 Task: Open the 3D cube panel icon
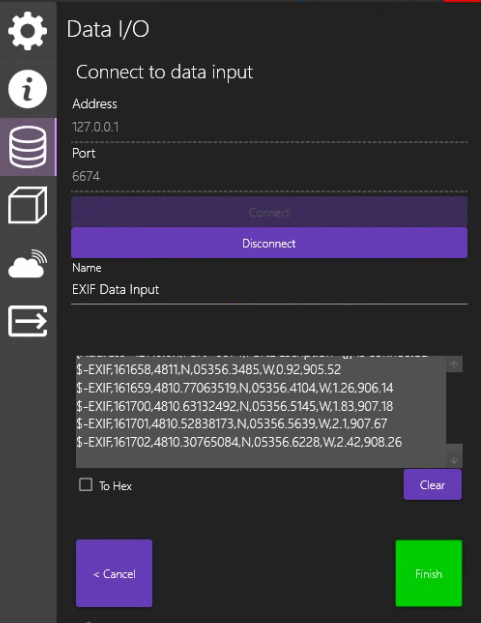27,205
